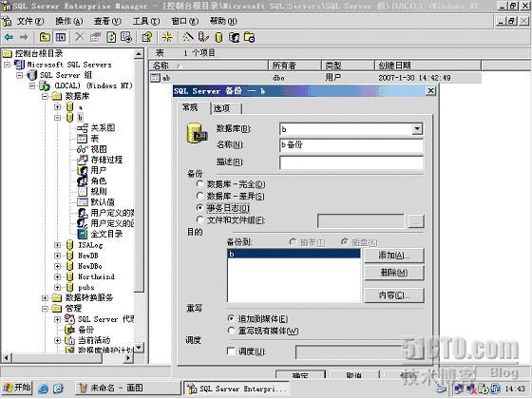The height and width of the screenshot is (399, 532).
Task: Select 备份 node under 管理
Action: [x=85, y=330]
